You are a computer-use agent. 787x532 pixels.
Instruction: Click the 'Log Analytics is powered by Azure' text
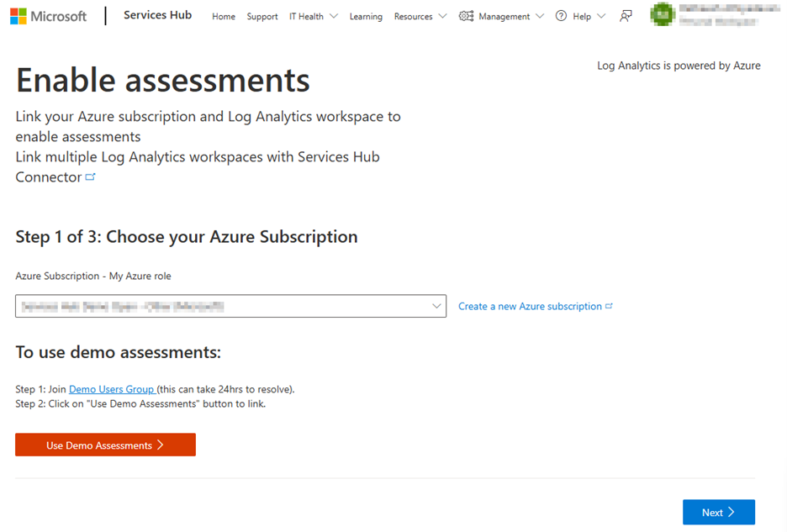[x=679, y=66]
